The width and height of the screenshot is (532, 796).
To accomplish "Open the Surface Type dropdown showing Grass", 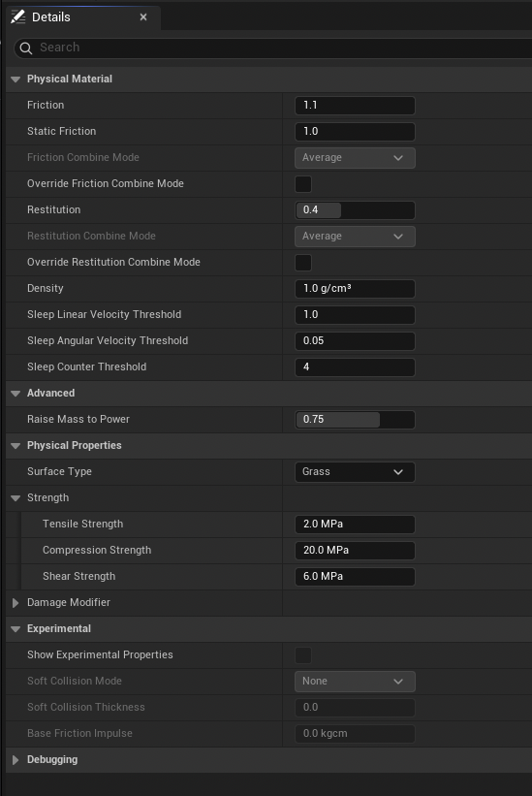I will [355, 471].
